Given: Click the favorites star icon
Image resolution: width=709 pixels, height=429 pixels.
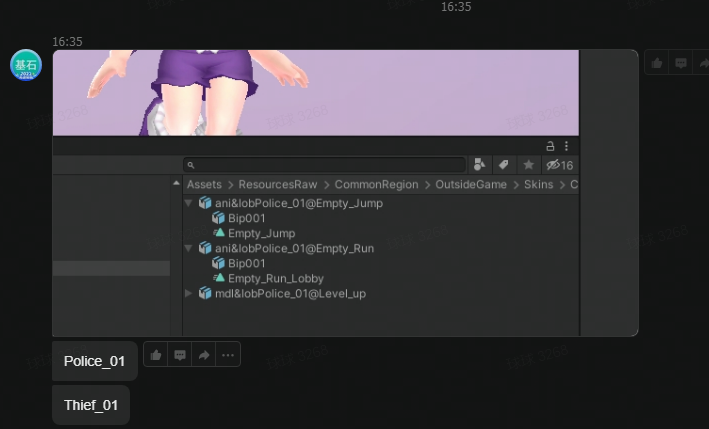Looking at the screenshot, I should [529, 165].
